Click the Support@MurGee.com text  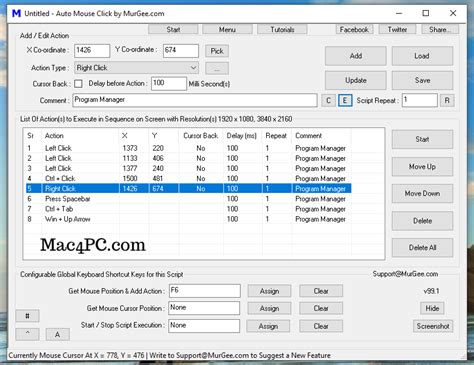405,274
